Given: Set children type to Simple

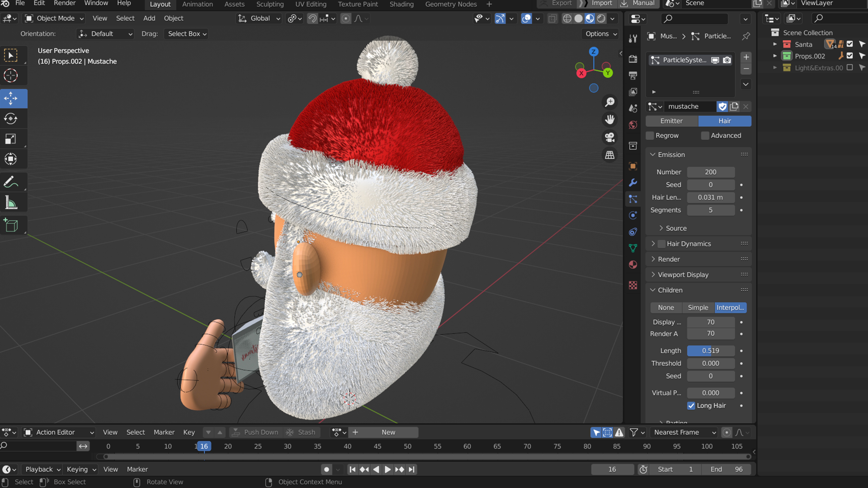Looking at the screenshot, I should [698, 308].
